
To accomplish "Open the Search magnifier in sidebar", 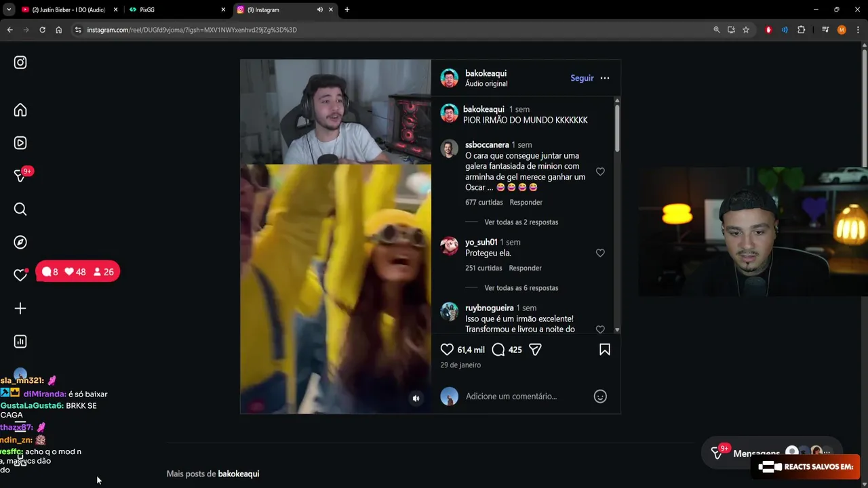I will 20,209.
